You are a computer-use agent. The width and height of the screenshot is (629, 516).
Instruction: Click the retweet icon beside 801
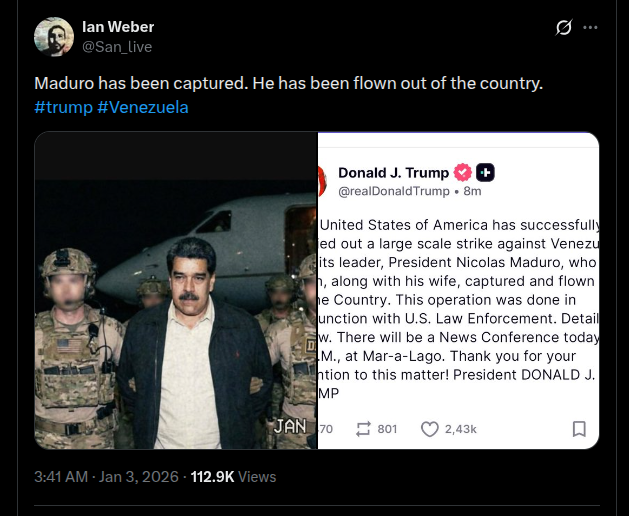(363, 429)
